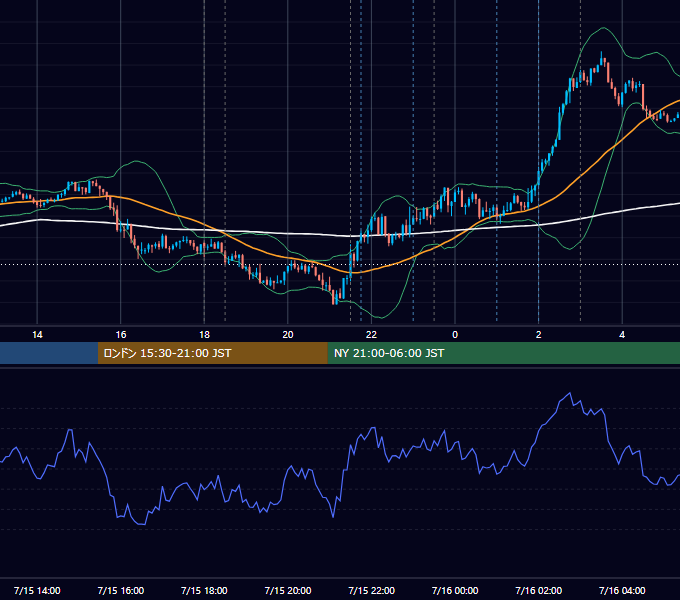The image size is (680, 600).
Task: Click hour label 14 on price chart axis
Action: tap(37, 335)
